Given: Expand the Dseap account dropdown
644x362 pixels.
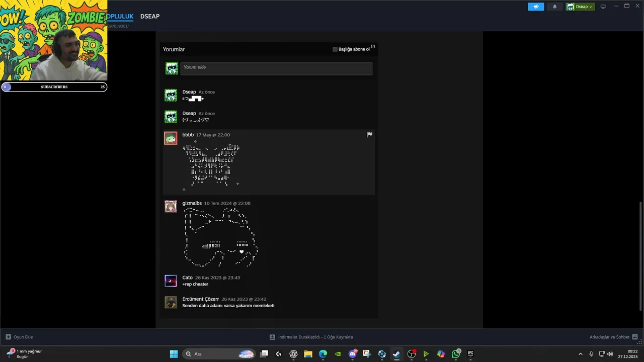Looking at the screenshot, I should (x=580, y=7).
